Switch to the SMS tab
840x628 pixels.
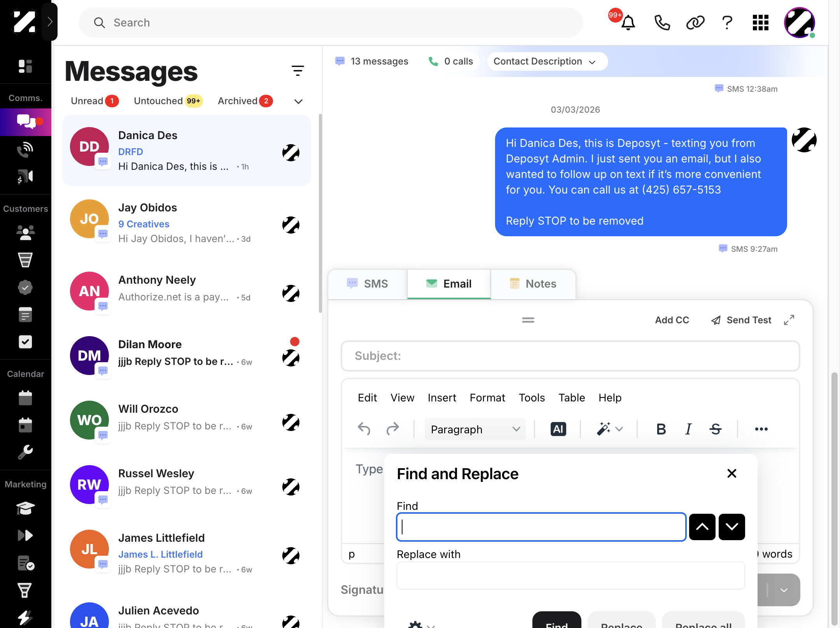(x=368, y=284)
